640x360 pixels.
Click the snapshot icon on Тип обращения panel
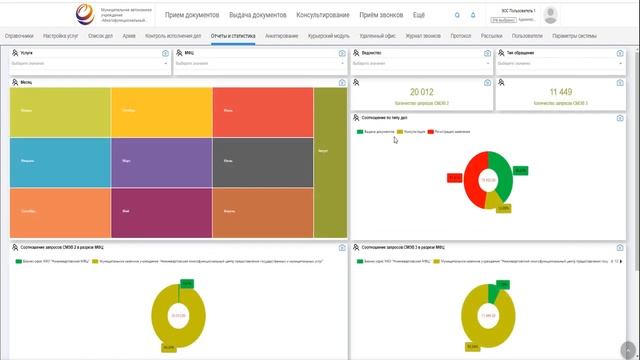620,53
